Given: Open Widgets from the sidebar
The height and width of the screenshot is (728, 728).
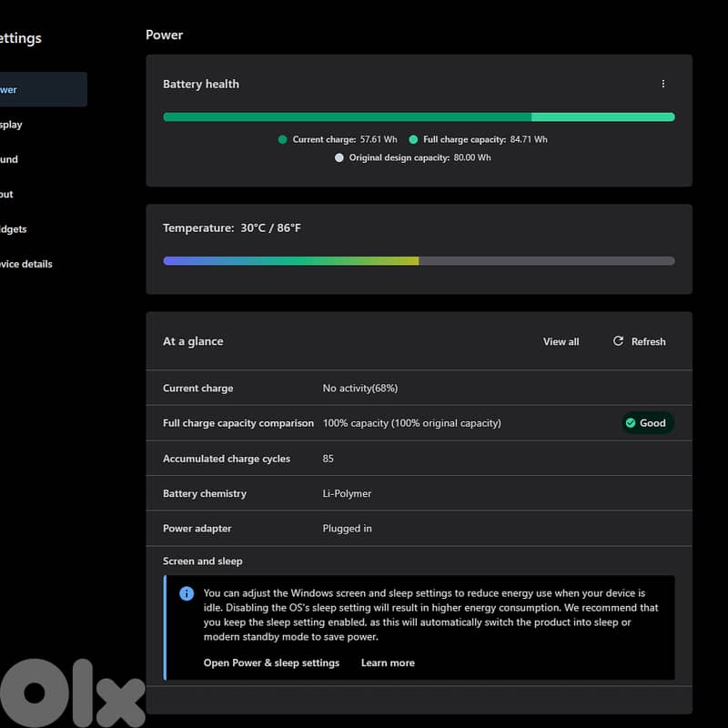Looking at the screenshot, I should tap(13, 229).
